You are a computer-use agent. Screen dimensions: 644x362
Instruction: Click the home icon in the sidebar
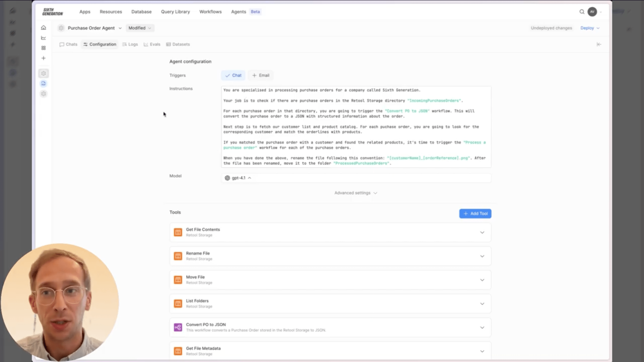point(43,27)
